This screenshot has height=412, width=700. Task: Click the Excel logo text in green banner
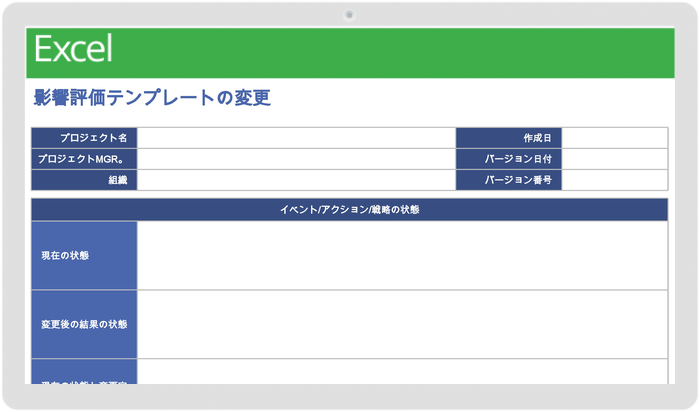[73, 49]
